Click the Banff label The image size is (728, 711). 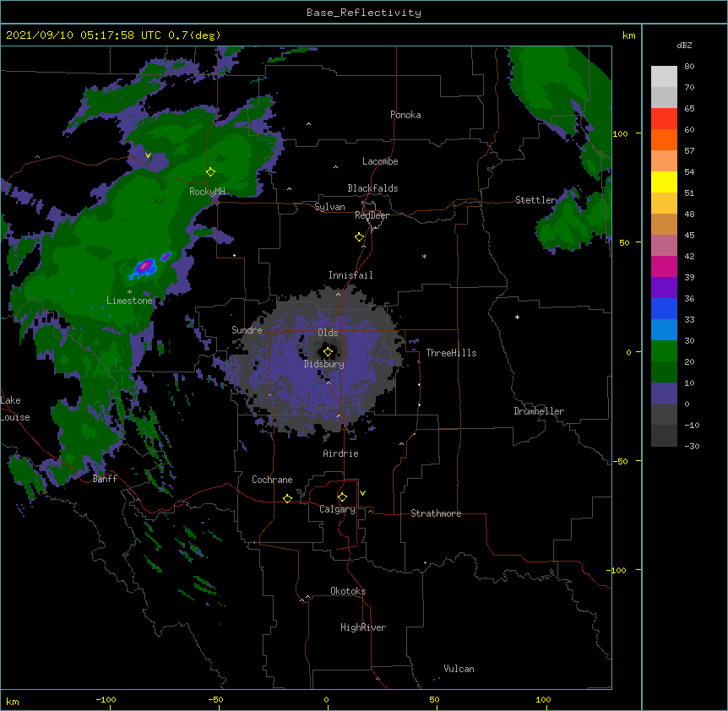[x=105, y=479]
